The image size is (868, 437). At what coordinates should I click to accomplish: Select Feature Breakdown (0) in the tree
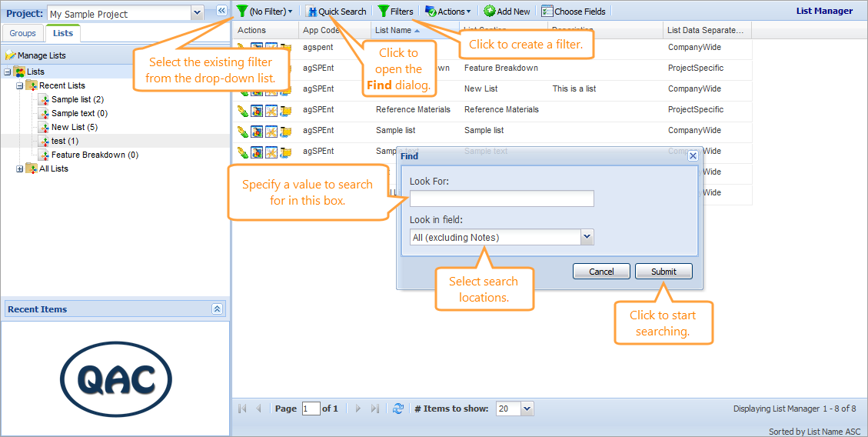95,155
